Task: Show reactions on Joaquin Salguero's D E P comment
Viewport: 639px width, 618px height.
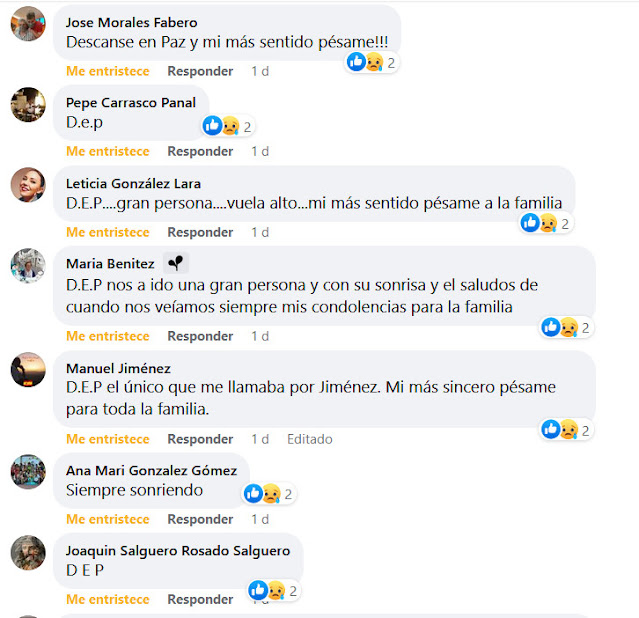Action: click(x=274, y=590)
